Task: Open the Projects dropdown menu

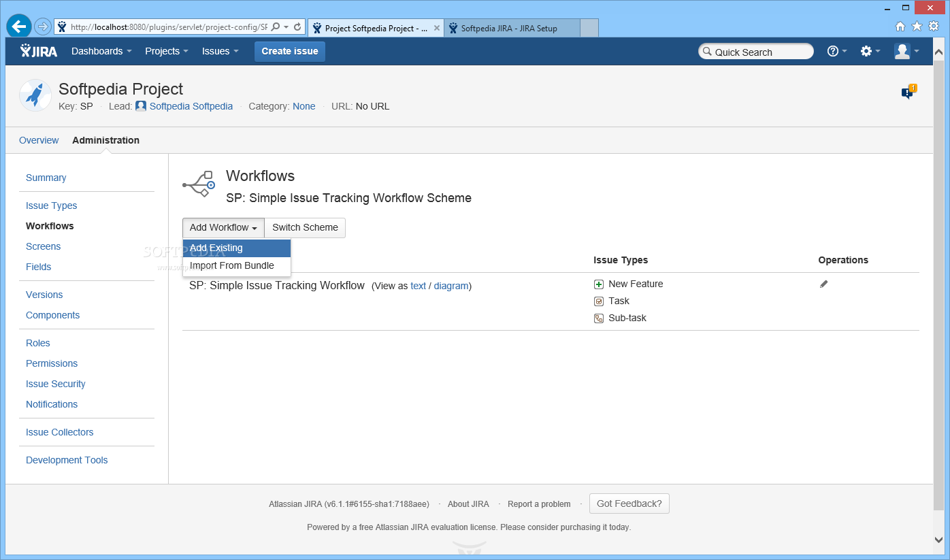Action: [167, 51]
